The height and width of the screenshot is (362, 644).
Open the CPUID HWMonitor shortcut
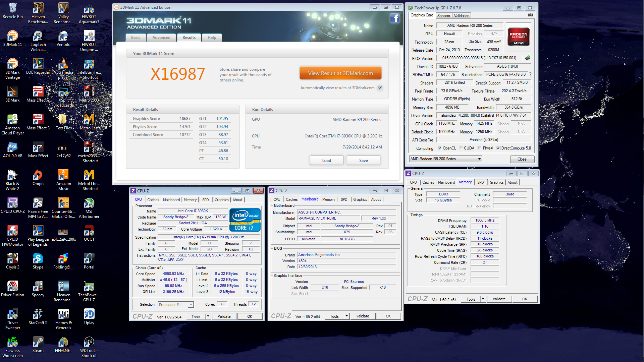click(12, 236)
